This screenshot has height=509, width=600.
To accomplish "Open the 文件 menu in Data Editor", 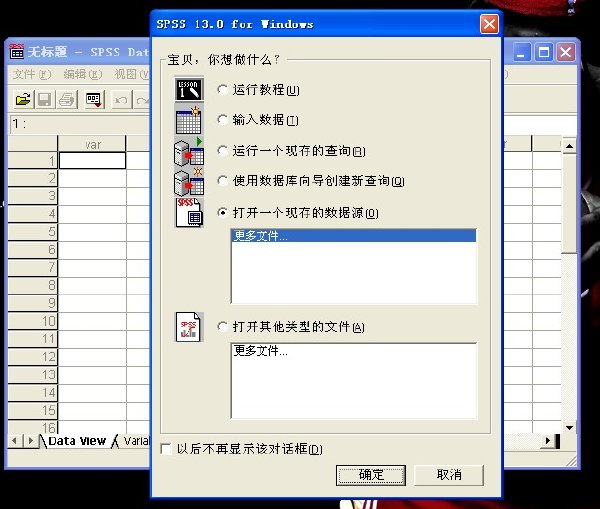I will (x=32, y=74).
